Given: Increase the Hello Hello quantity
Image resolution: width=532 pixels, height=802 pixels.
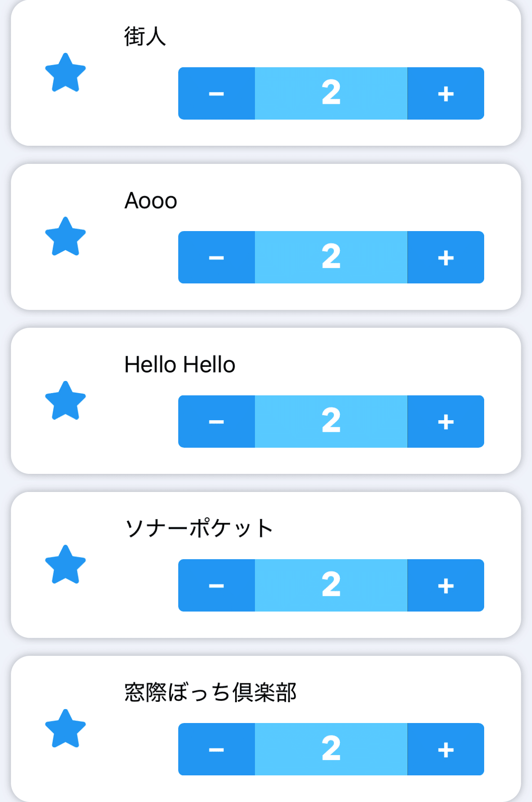Looking at the screenshot, I should (x=445, y=422).
